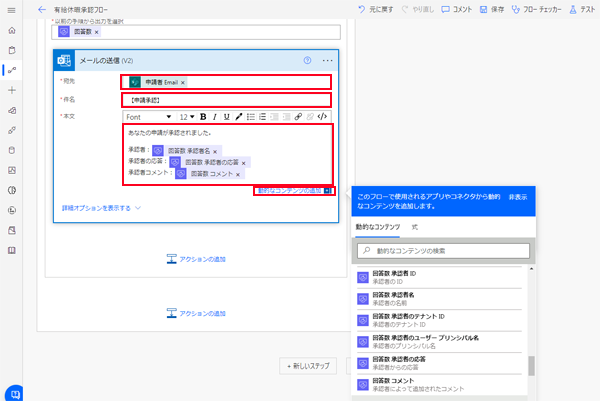Remove the 申請者 Email token
Image resolution: width=600 pixels, height=401 pixels.
[183, 82]
